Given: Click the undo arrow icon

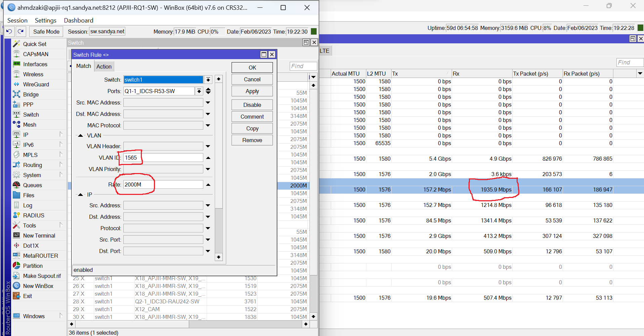Looking at the screenshot, I should (x=9, y=31).
